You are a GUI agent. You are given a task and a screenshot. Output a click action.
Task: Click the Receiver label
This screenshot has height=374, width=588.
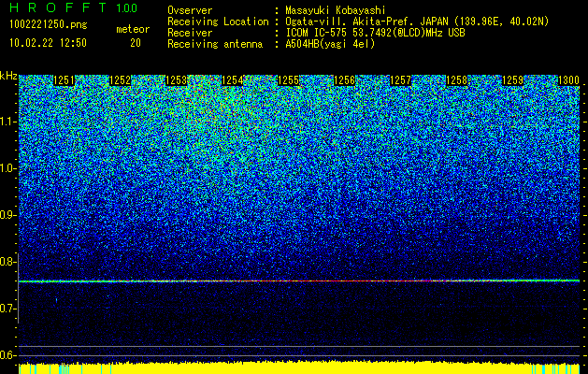pos(190,33)
